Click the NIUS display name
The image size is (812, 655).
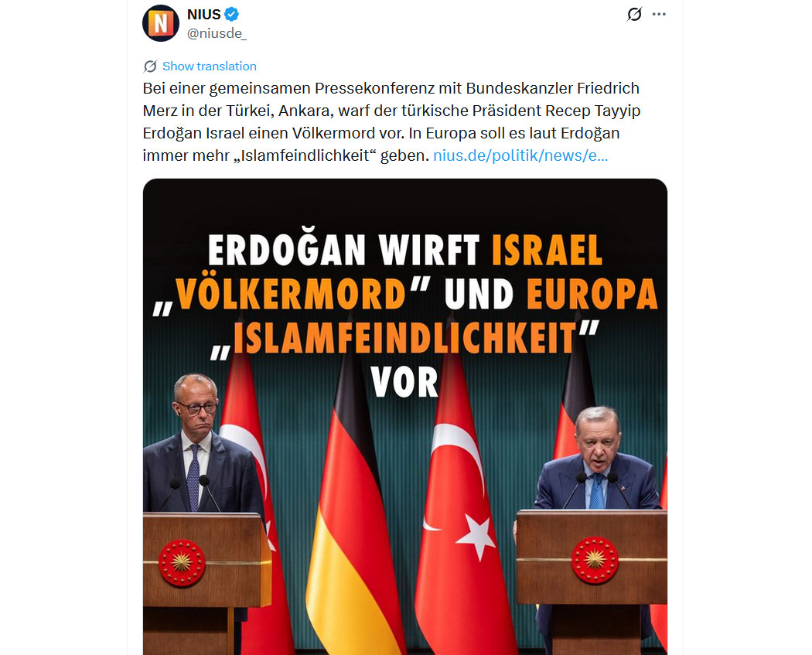click(x=204, y=15)
